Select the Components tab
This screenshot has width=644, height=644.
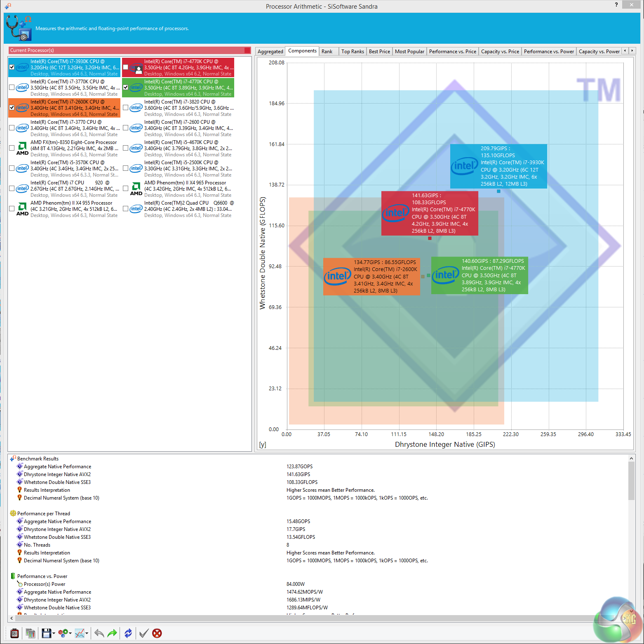coord(302,51)
